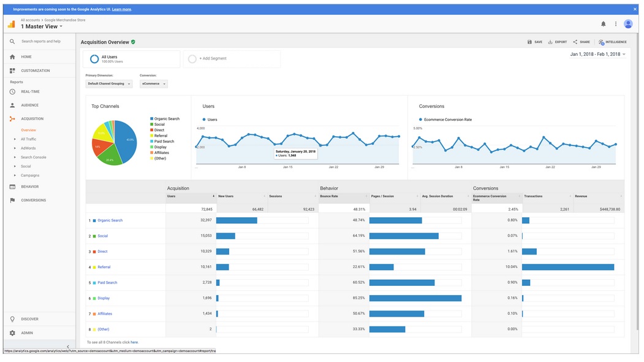This screenshot has height=362, width=644.
Task: Click the Add Segment placeholder
Action: (x=212, y=59)
